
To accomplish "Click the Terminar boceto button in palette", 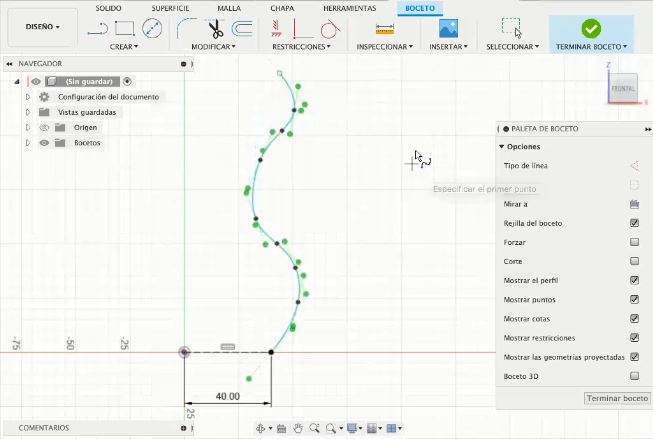I will (617, 398).
